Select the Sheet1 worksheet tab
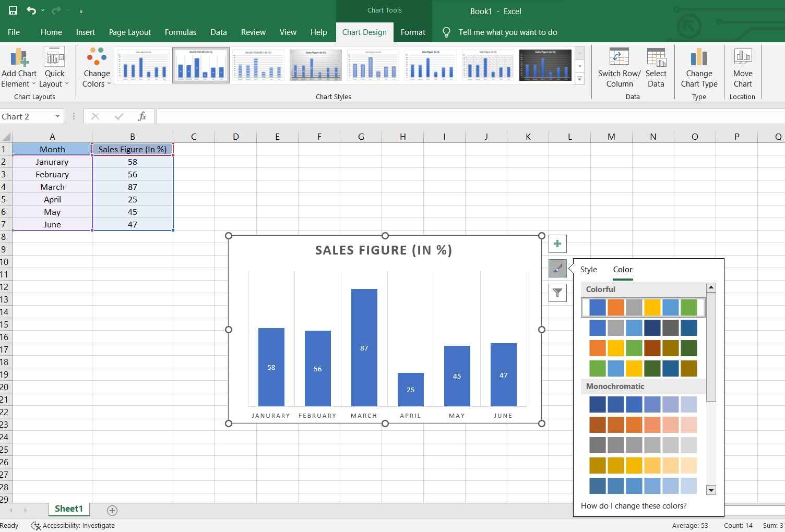 69,509
